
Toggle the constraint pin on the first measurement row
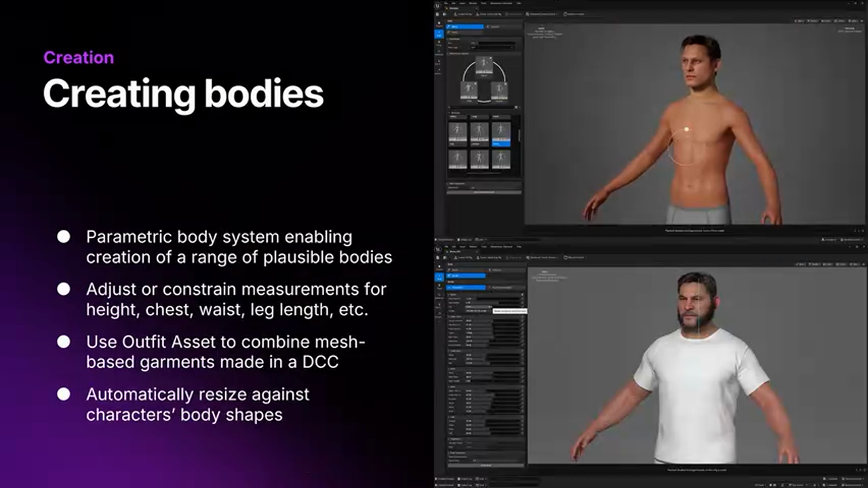[521, 299]
